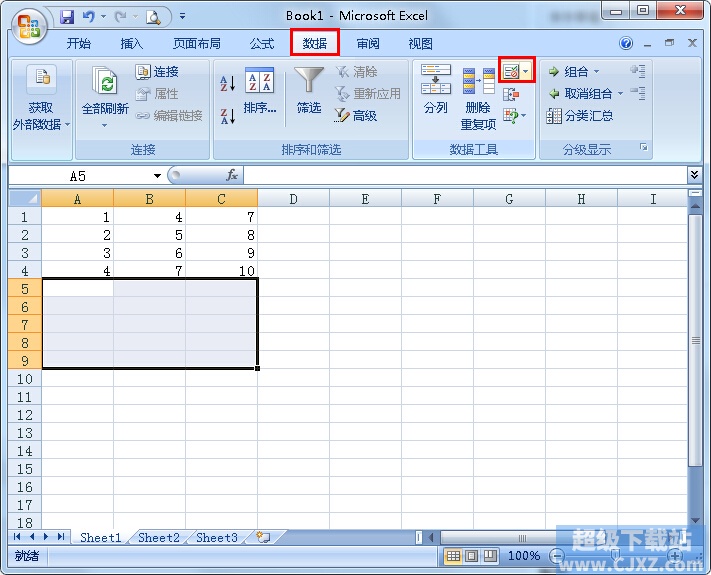Open the Name Box dropdown arrow

coord(157,176)
